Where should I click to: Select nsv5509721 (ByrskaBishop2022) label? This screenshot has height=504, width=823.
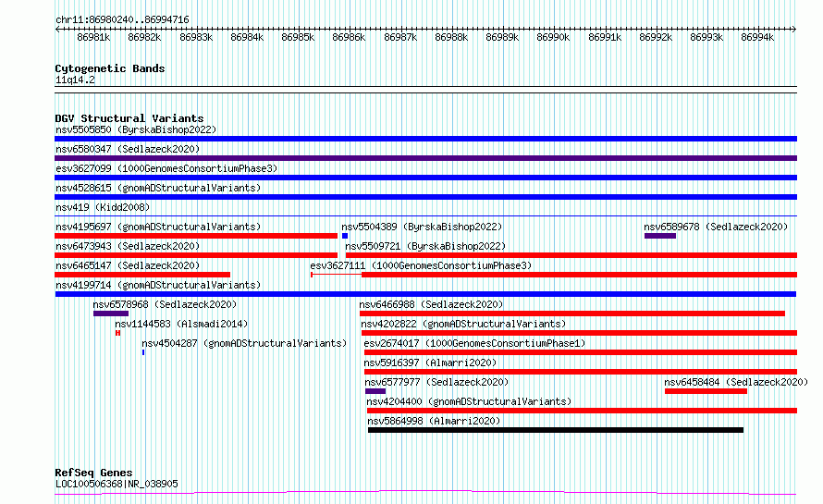425,246
